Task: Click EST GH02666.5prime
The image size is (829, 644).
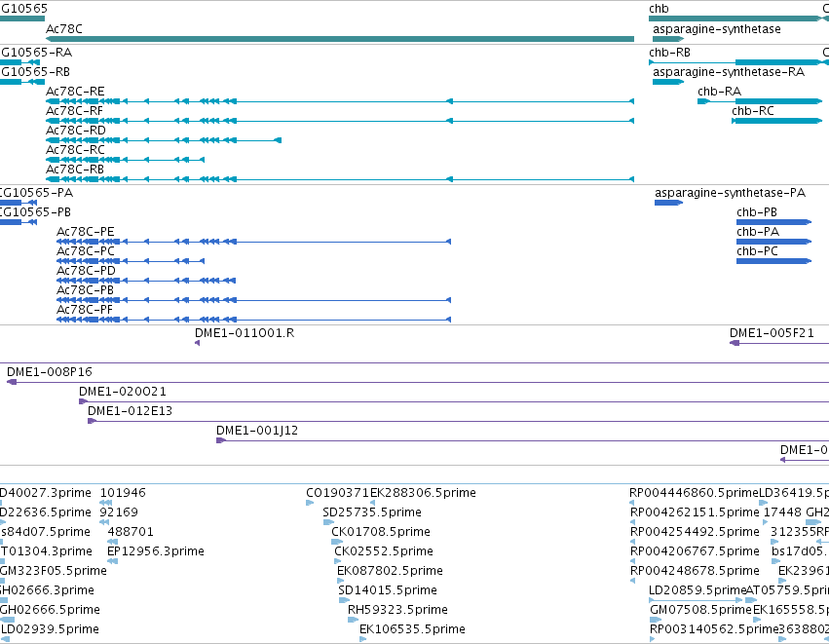Action: 8,620
